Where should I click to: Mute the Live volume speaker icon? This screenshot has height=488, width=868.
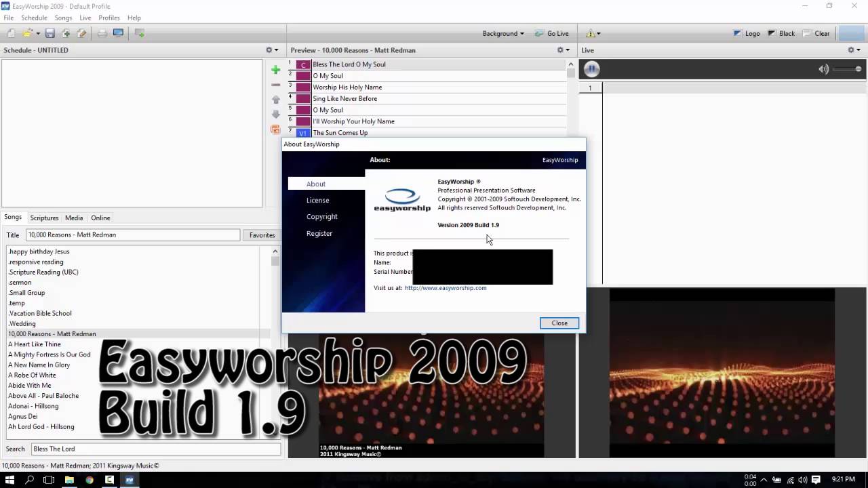(x=823, y=69)
